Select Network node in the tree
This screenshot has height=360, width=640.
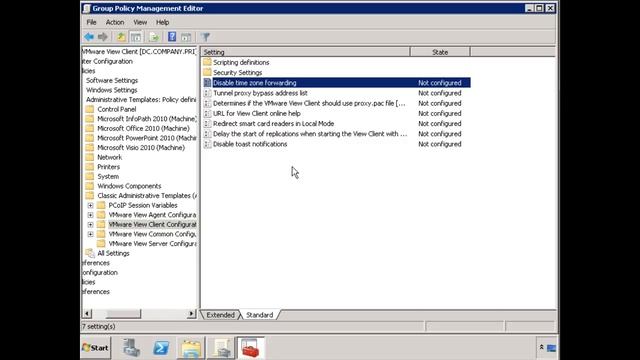[x=109, y=157]
